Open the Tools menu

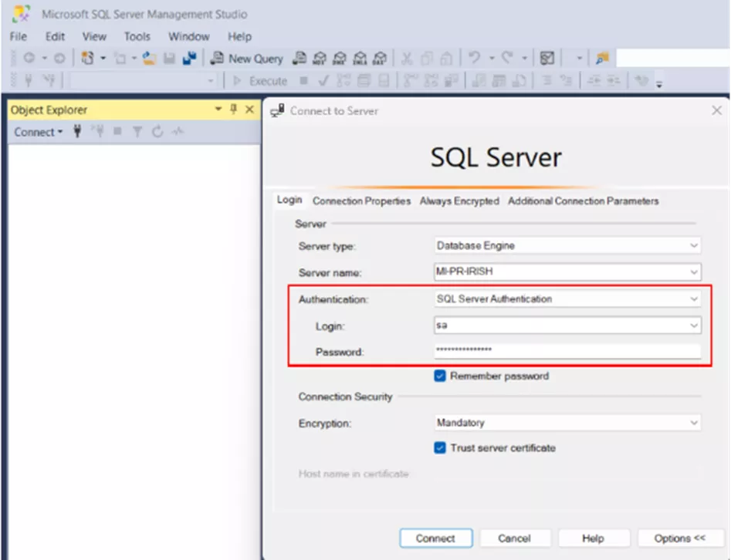[137, 36]
